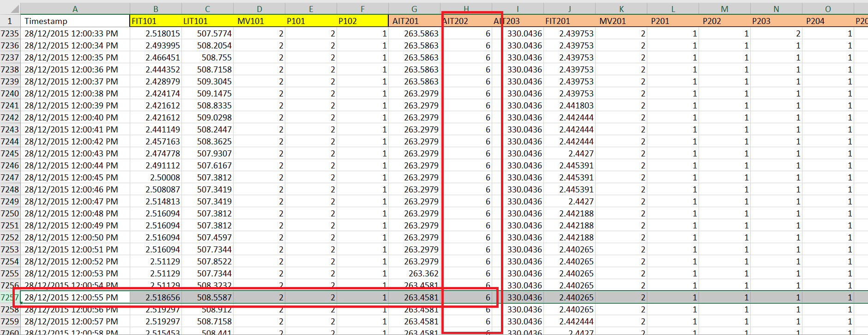This screenshot has width=868, height=335.
Task: Click the P203 header cell
Action: click(776, 21)
